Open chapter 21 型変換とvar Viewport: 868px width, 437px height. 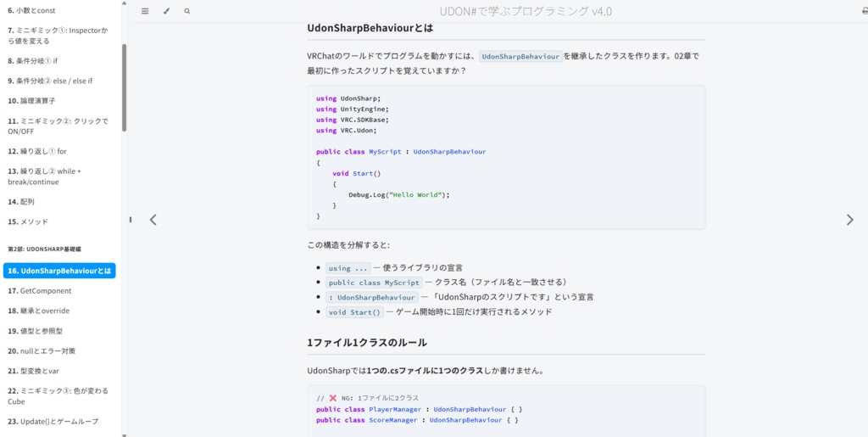(x=33, y=371)
